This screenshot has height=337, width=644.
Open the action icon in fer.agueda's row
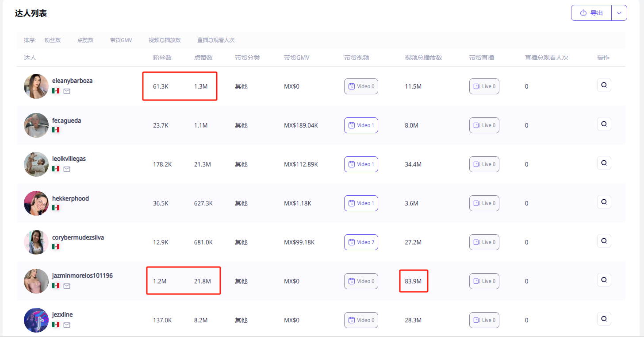[604, 124]
